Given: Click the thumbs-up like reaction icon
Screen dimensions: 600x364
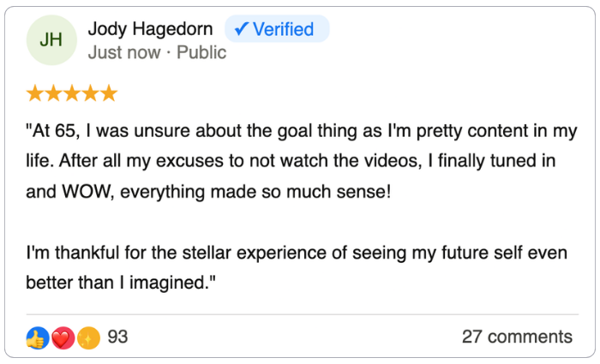Looking at the screenshot, I should coord(38,337).
